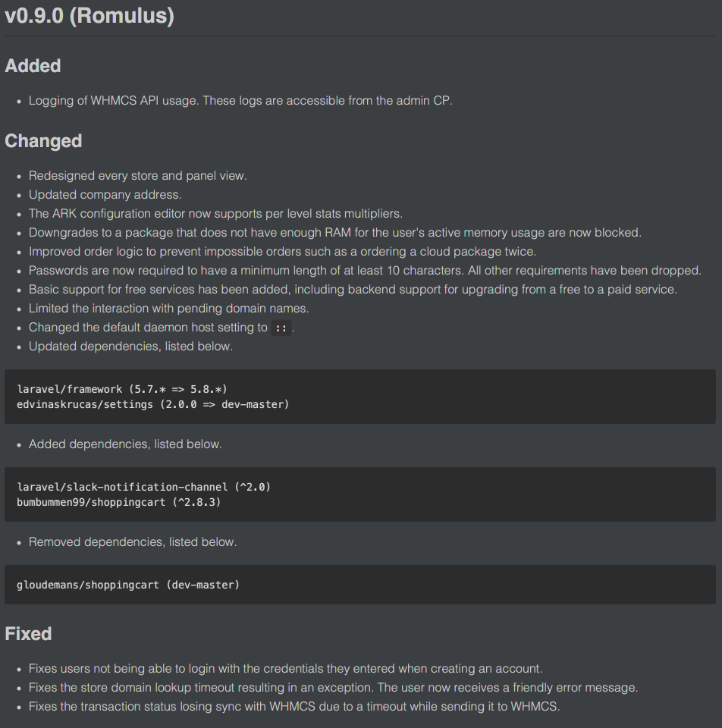
Task: Click the pending domain names entry
Action: tap(168, 309)
